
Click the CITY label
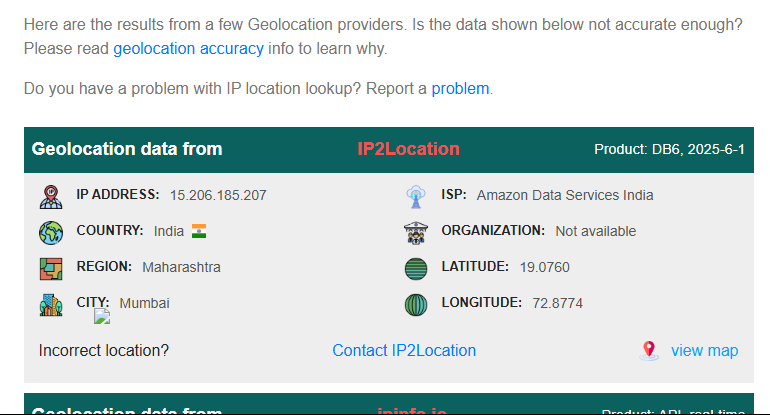pyautogui.click(x=92, y=302)
